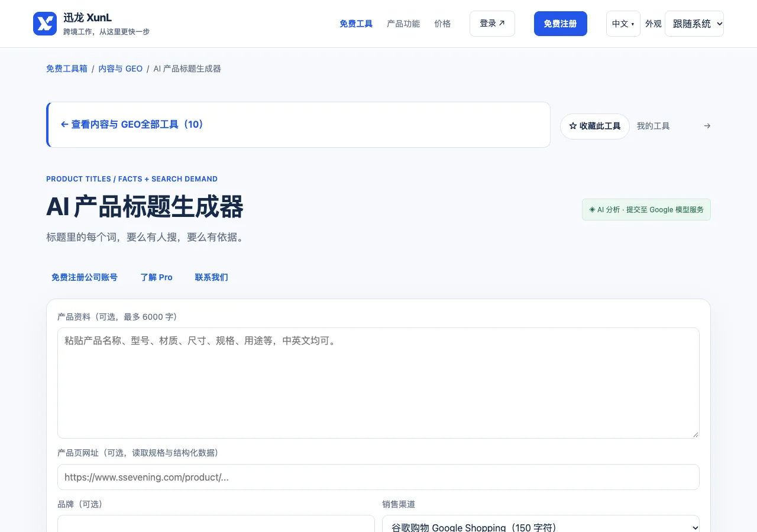Viewport: 757px width, 532px height.
Task: Favorite this tool with 收藏此工具
Action: coord(595,126)
